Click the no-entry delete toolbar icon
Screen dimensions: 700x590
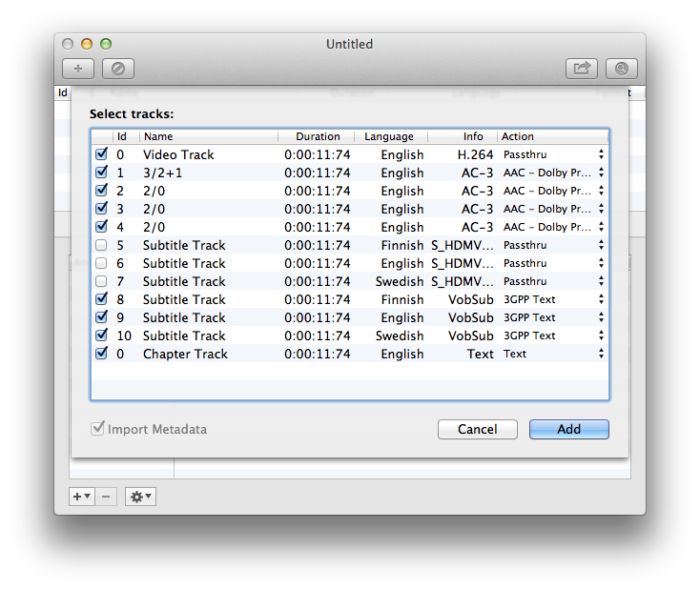click(118, 69)
